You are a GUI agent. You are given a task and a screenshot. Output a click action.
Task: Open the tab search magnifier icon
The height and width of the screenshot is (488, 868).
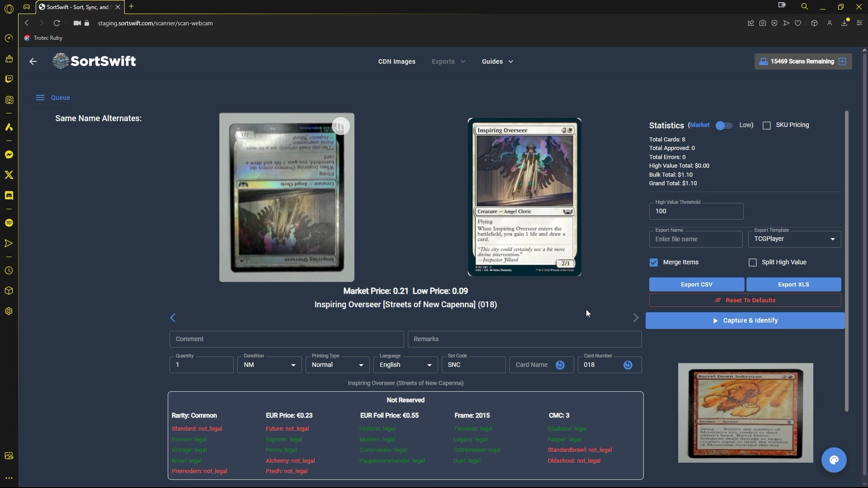[x=804, y=7]
